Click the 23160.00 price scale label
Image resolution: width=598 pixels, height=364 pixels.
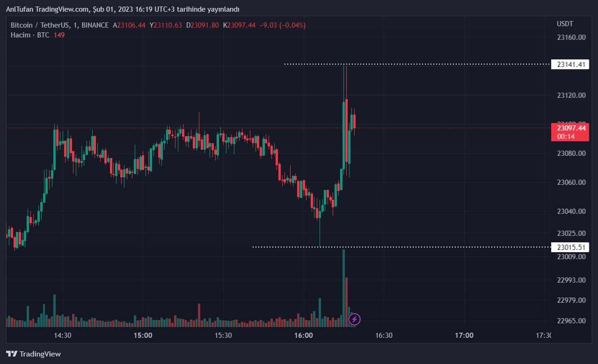[x=571, y=37]
